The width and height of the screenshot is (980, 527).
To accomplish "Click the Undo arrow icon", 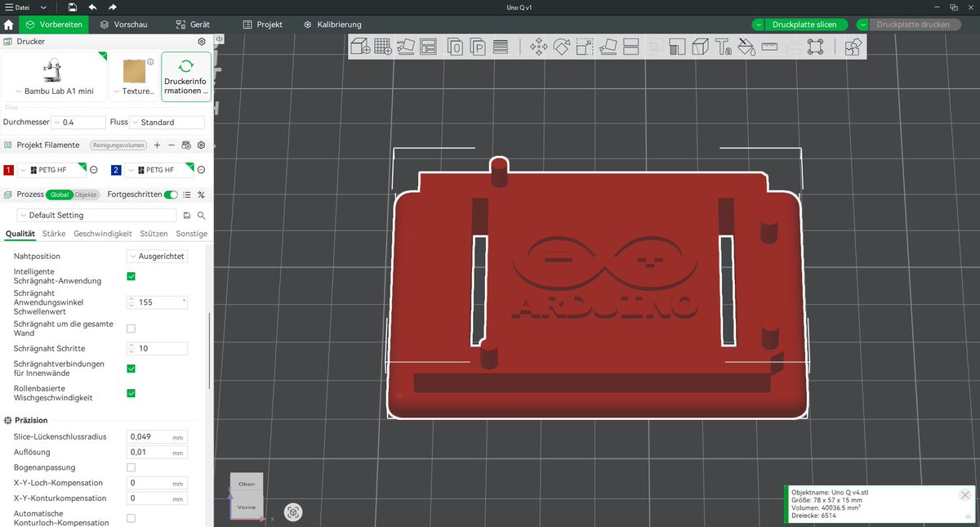I will tap(92, 7).
